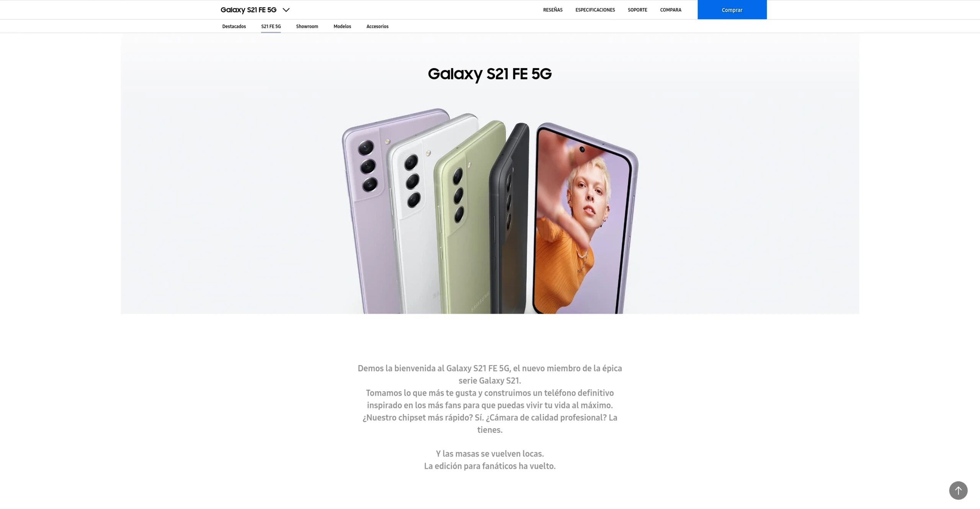Viewport: 980px width, 509px height.
Task: Select the Soporte navigation link
Action: coord(637,10)
